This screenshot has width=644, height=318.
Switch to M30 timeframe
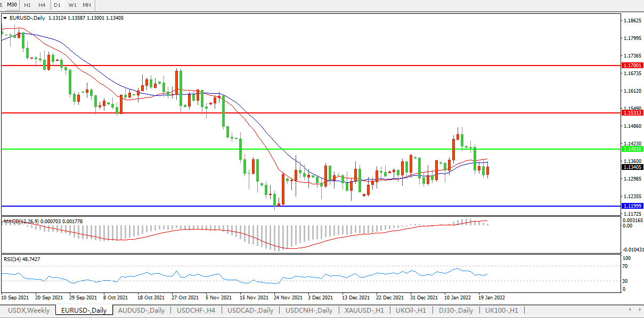point(12,5)
